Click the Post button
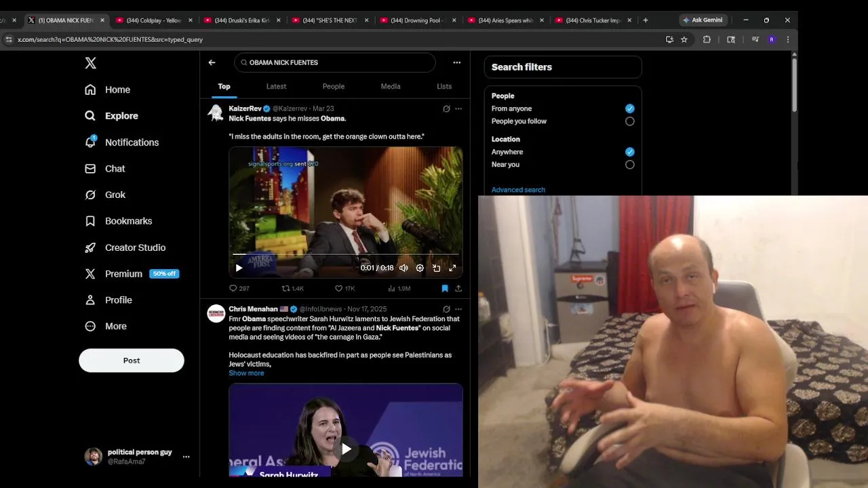The height and width of the screenshot is (488, 868). click(x=132, y=361)
